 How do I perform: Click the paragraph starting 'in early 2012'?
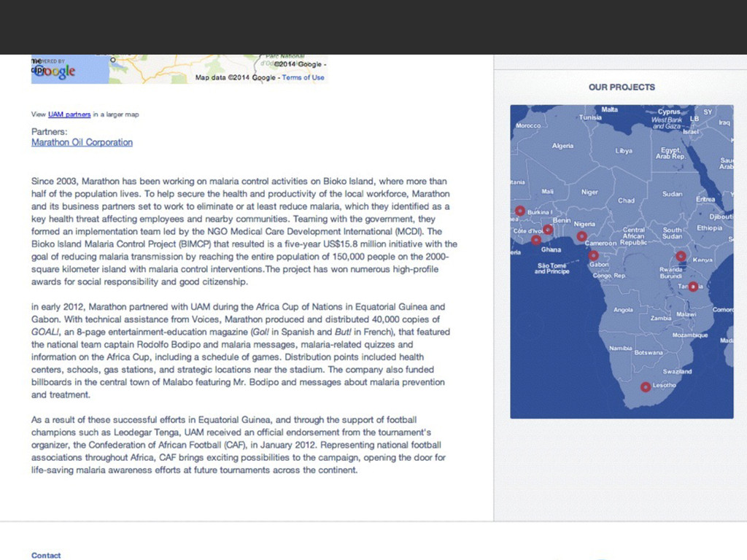pyautogui.click(x=241, y=351)
